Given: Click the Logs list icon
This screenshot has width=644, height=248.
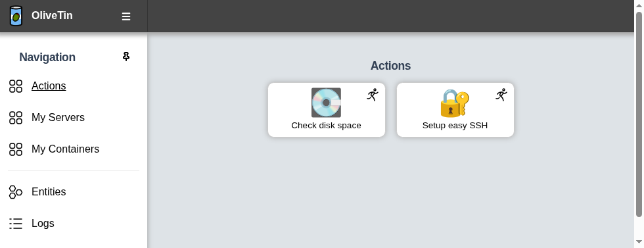Looking at the screenshot, I should tap(16, 223).
